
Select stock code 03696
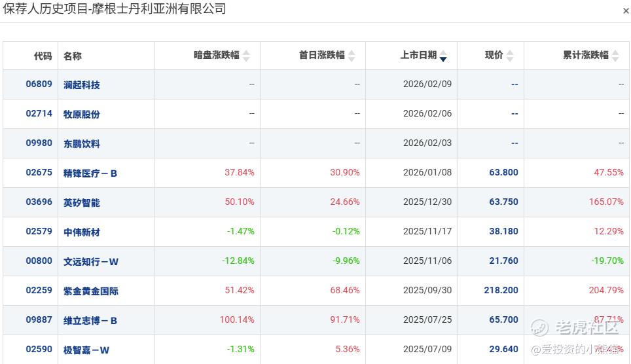39,202
